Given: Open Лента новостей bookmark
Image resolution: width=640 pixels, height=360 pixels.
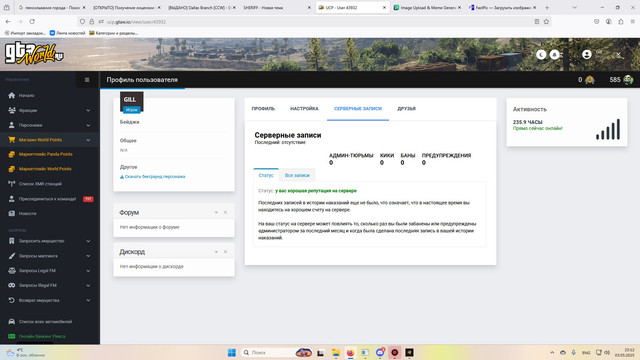Looking at the screenshot, I should coord(67,33).
